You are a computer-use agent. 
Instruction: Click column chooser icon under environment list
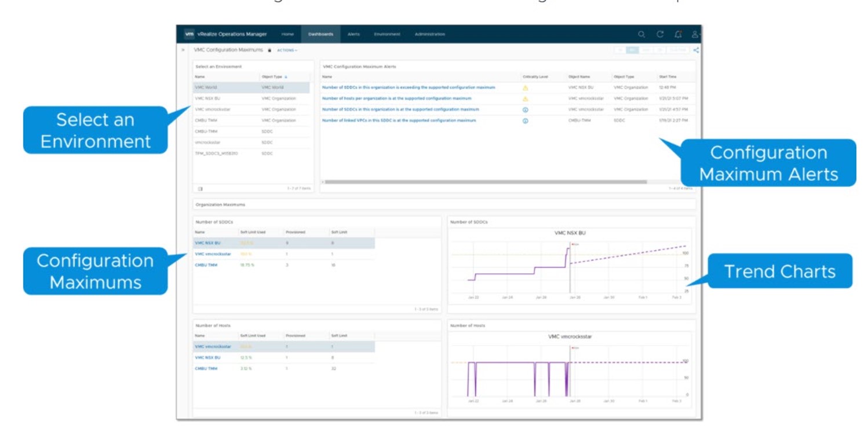tap(200, 189)
